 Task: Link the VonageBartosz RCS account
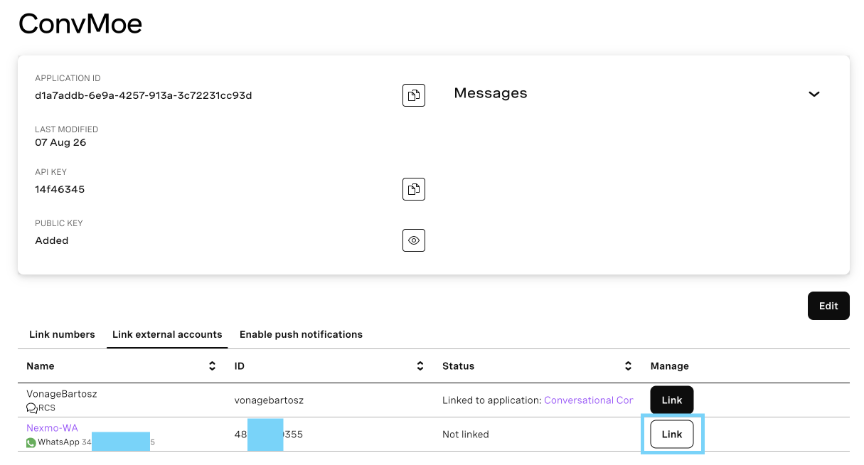pos(672,400)
